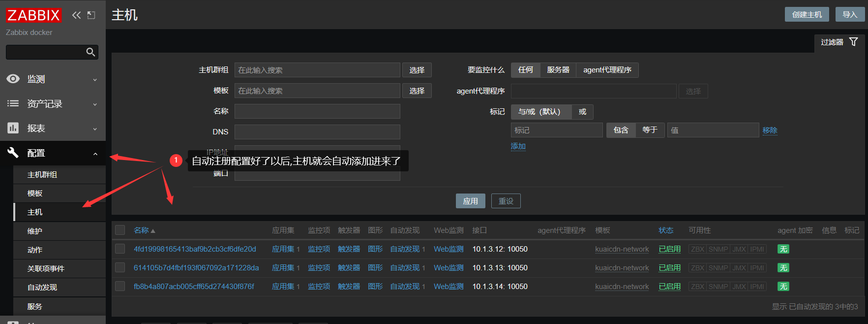Screen dimensions: 868x324
Task: Select 任何 for what to monitor
Action: click(x=525, y=70)
